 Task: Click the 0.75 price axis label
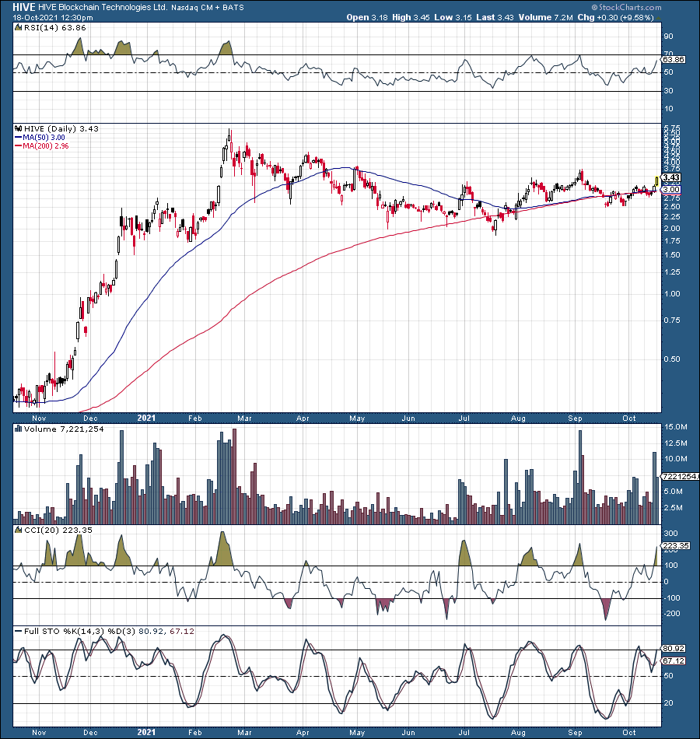tap(672, 320)
